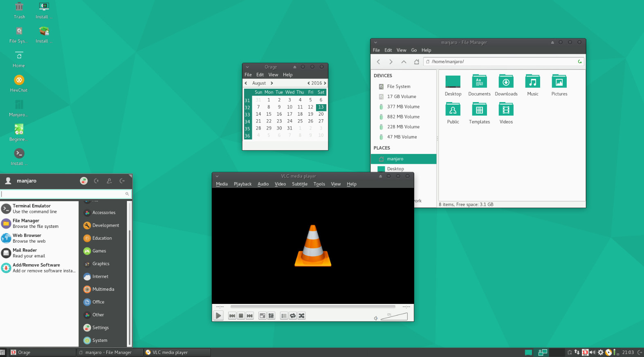Open the Go menu in File Manager
This screenshot has width=644, height=357.
(x=414, y=50)
